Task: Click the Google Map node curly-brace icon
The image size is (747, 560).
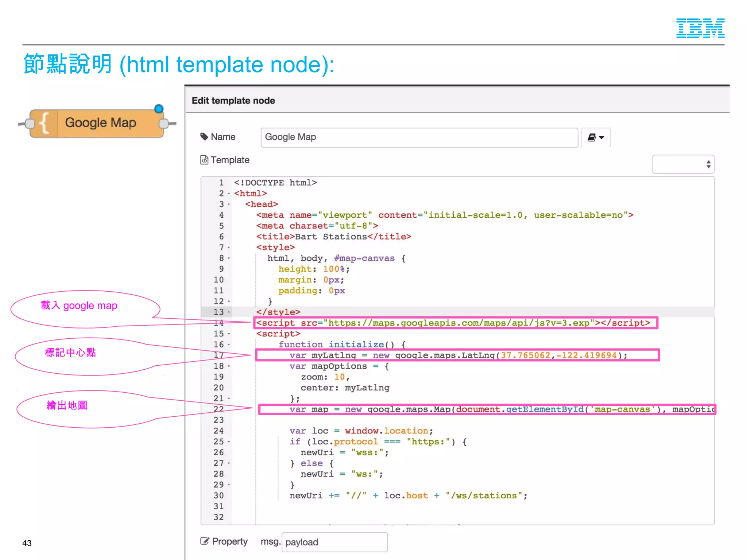Action: pos(44,123)
